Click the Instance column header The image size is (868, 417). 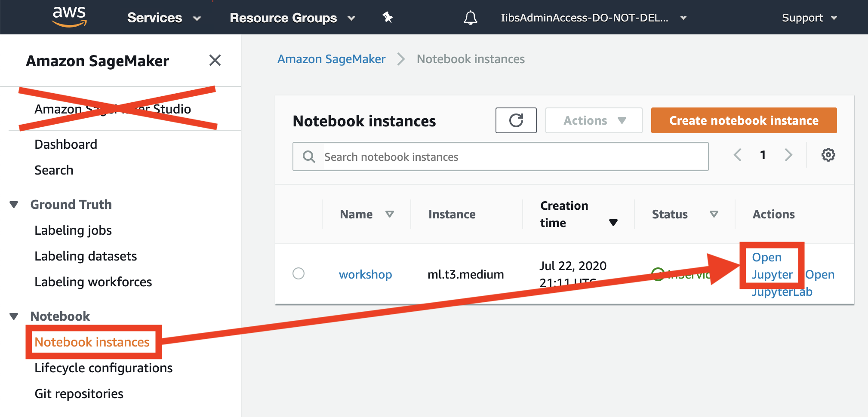coord(452,214)
